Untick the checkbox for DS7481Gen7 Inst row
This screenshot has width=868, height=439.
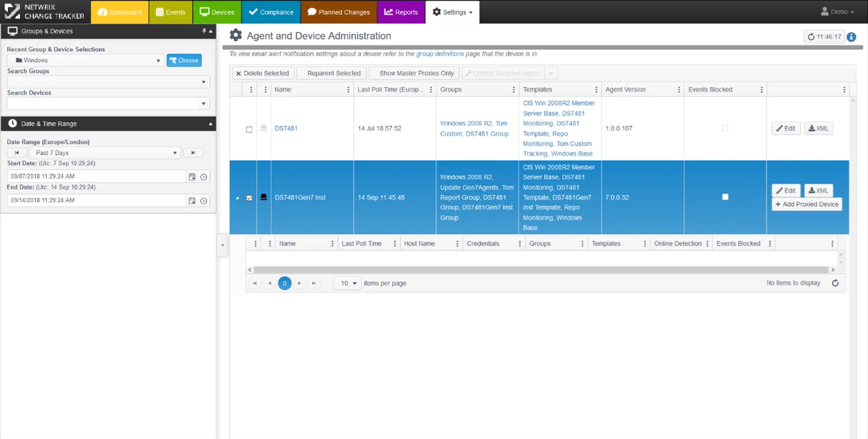(249, 198)
